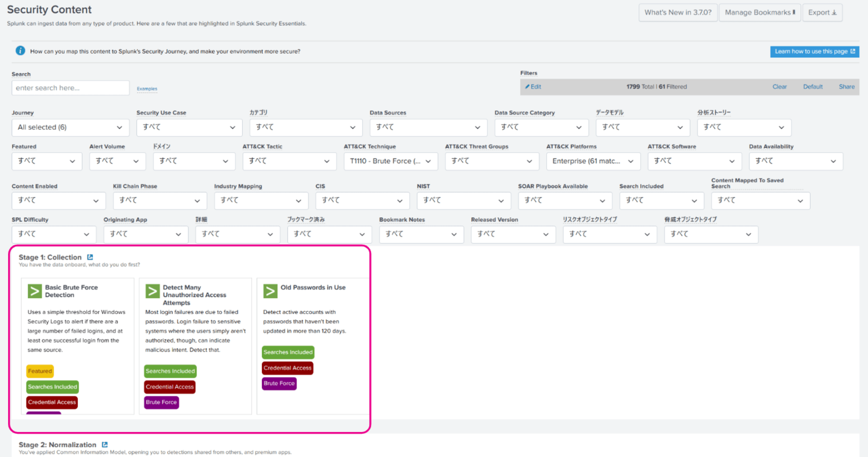This screenshot has height=457, width=868.
Task: Open the NIST dropdown
Action: pos(464,200)
